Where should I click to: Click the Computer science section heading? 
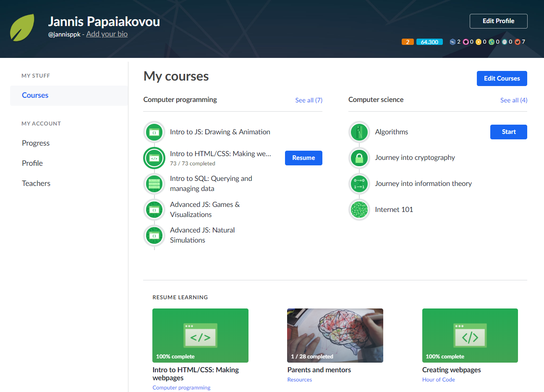click(376, 99)
